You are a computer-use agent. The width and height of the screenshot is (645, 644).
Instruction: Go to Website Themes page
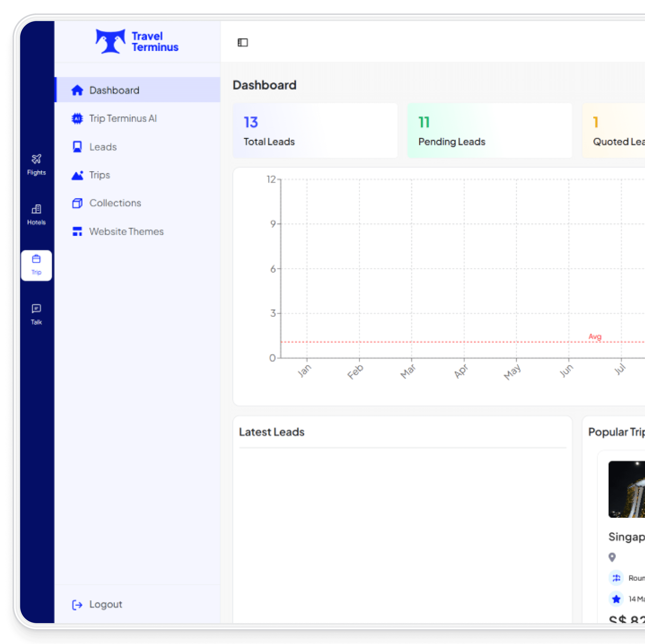point(126,231)
